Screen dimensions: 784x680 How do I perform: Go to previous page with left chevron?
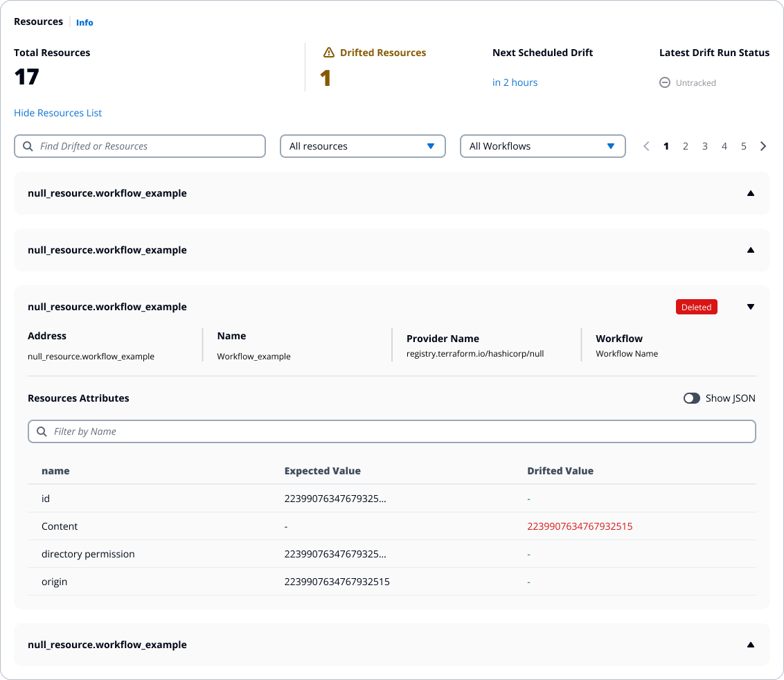tap(646, 146)
